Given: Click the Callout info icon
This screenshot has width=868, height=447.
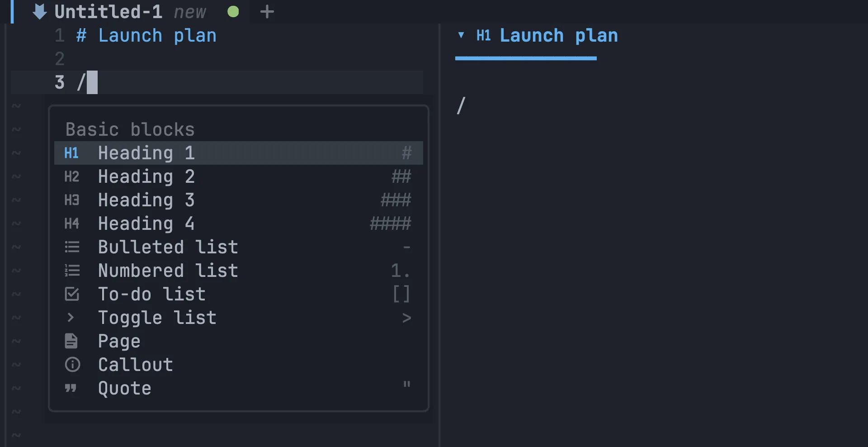Looking at the screenshot, I should (72, 365).
